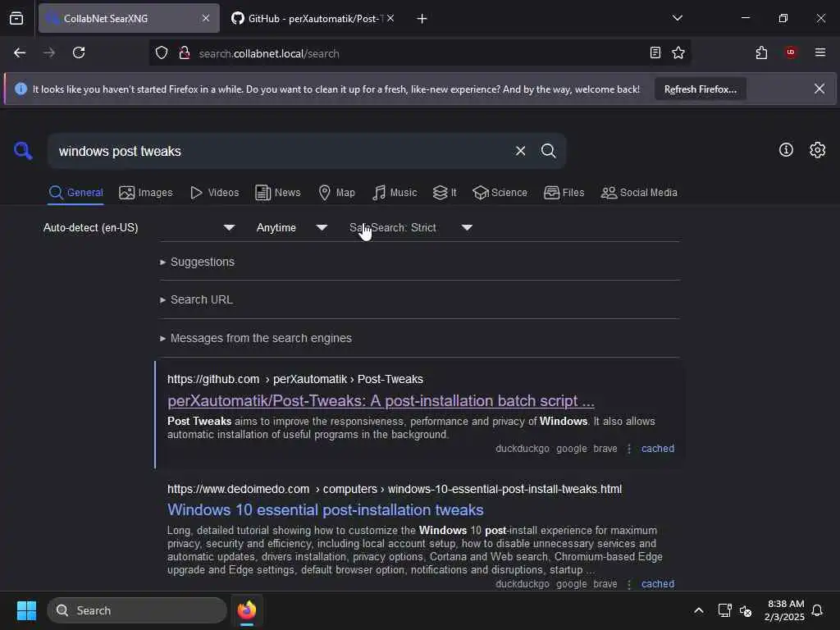Submit search using magnifier button
This screenshot has height=630, width=840.
click(x=548, y=151)
